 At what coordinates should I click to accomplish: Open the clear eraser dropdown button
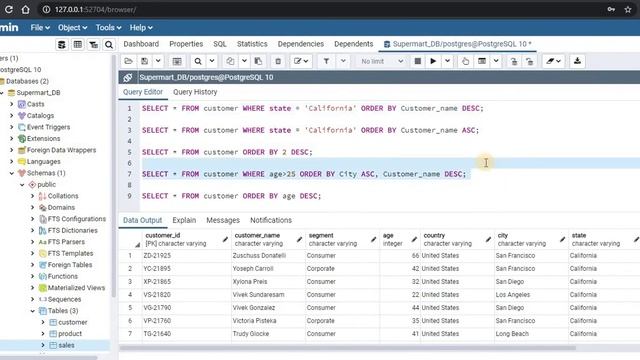(553, 61)
